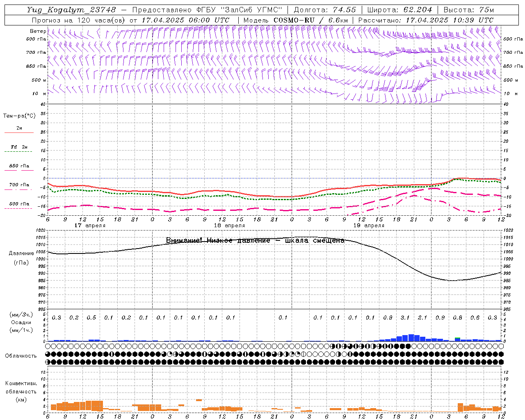Click the forecast start time '17.04.2025 06:00 UTC'

(185, 20)
